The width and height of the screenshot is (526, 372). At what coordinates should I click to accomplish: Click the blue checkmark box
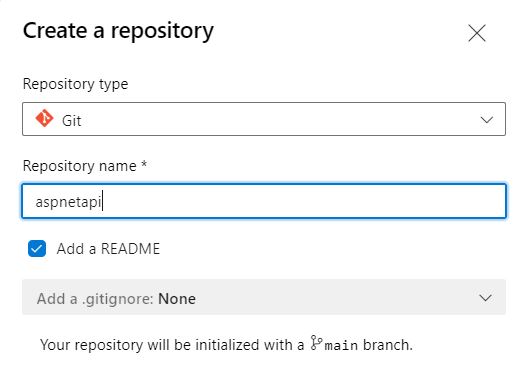(x=37, y=249)
